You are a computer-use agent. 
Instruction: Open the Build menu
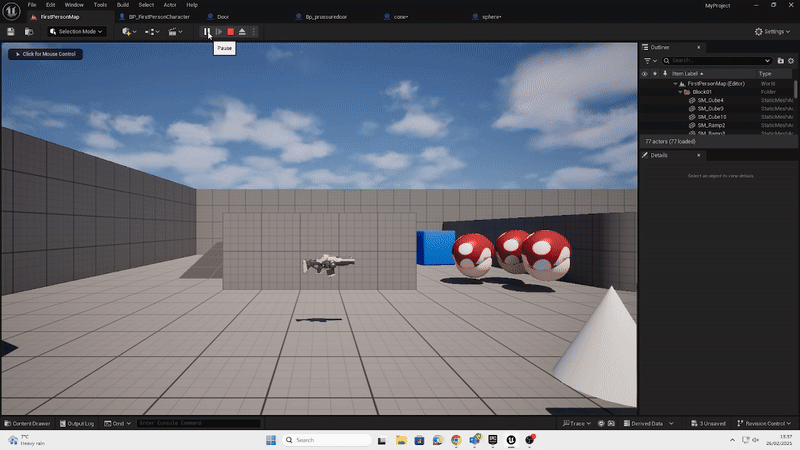(x=122, y=5)
